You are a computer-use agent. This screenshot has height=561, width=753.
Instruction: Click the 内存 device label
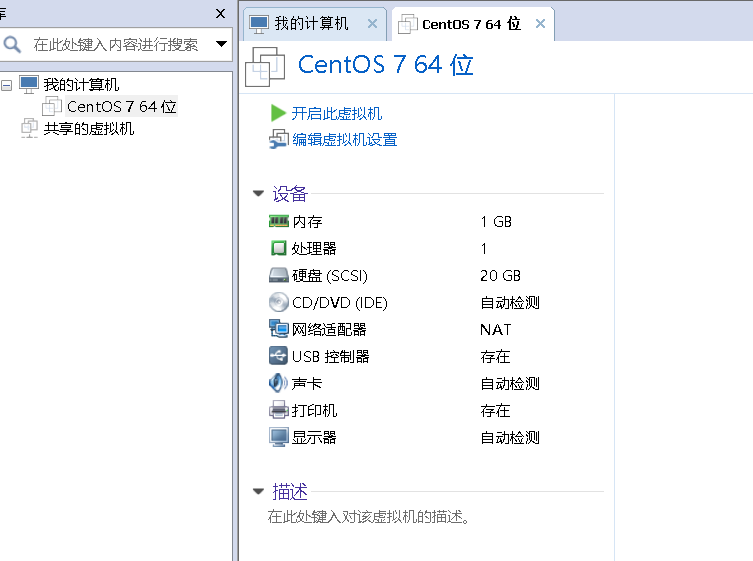(x=307, y=221)
